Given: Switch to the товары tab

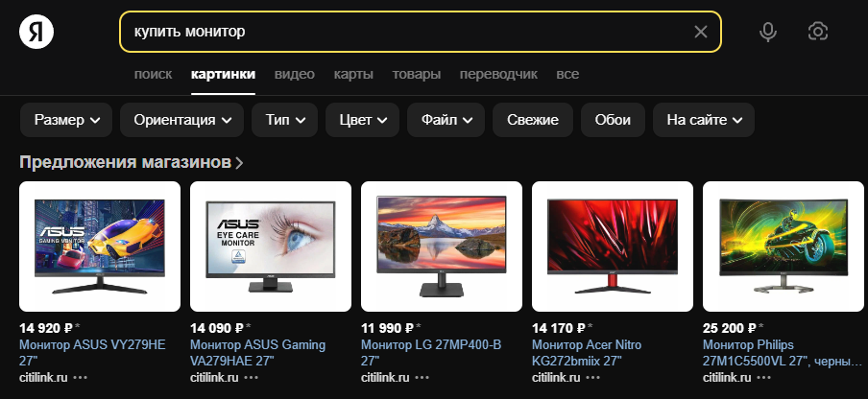Looking at the screenshot, I should (417, 74).
